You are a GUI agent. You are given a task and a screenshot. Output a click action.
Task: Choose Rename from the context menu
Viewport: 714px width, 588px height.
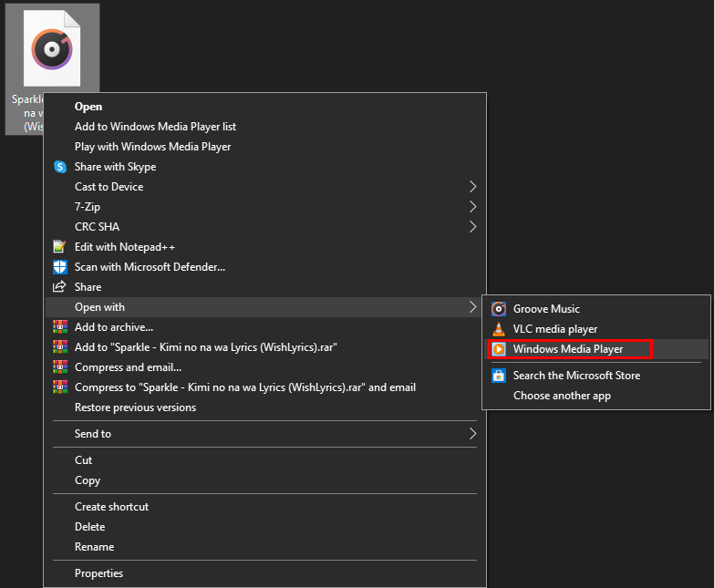(265, 547)
